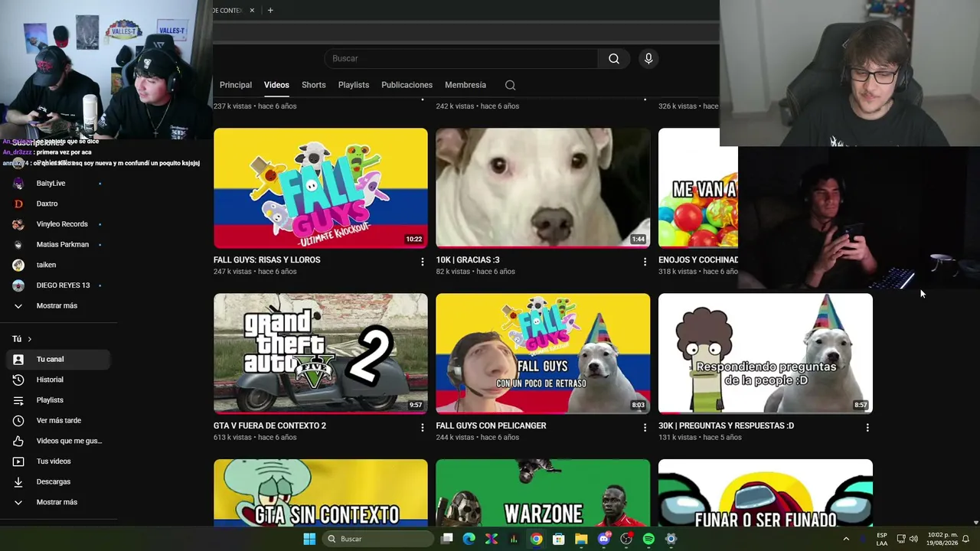
Task: Open Videos que me gustan in sidebar
Action: [x=59, y=441]
